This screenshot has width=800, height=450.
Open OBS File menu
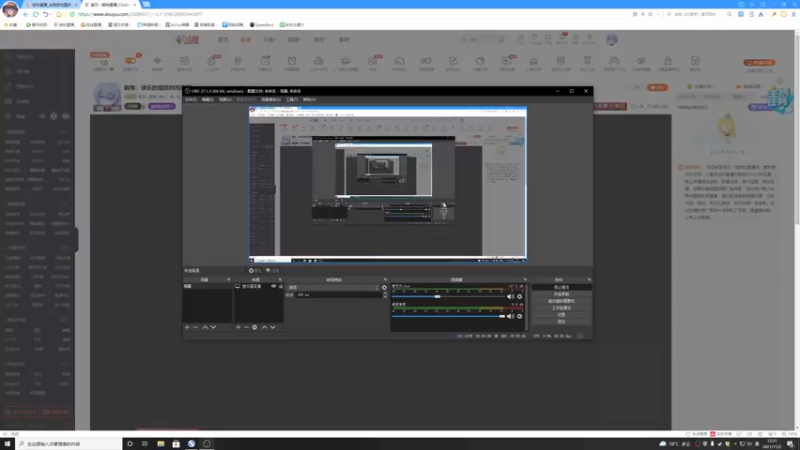(191, 99)
